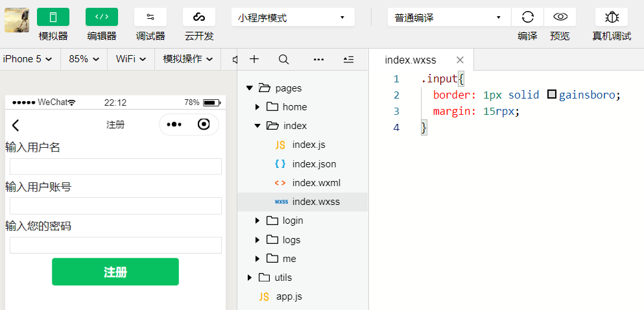Select the index.wxss editor tab

click(410, 60)
